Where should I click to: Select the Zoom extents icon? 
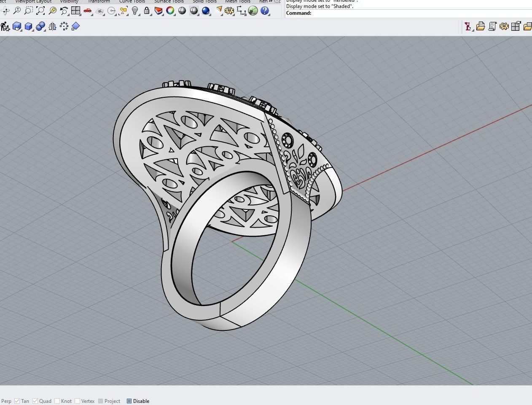(x=40, y=11)
